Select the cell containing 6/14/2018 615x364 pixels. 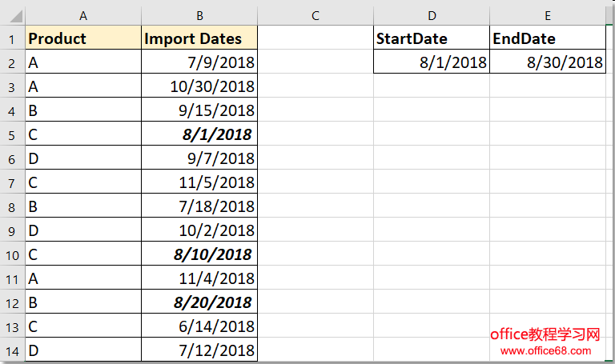tap(199, 326)
